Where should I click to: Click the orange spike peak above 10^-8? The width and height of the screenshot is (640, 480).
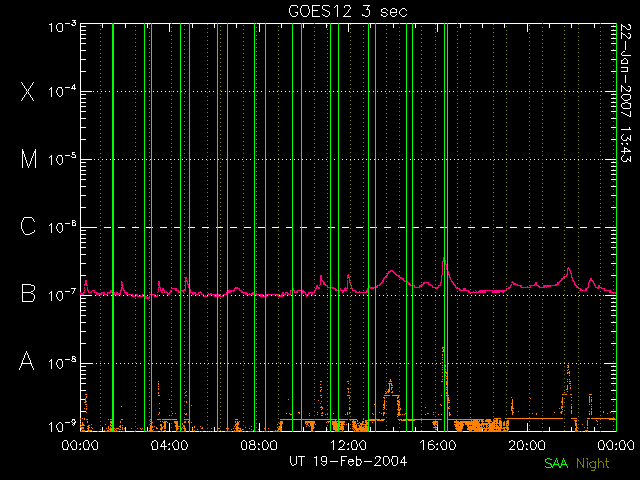pos(443,348)
